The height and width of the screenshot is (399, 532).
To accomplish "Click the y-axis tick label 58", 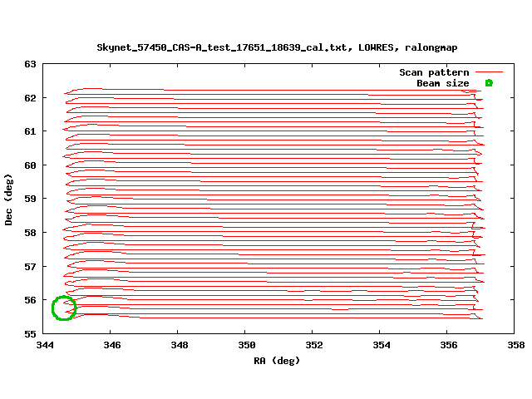I will tap(30, 233).
